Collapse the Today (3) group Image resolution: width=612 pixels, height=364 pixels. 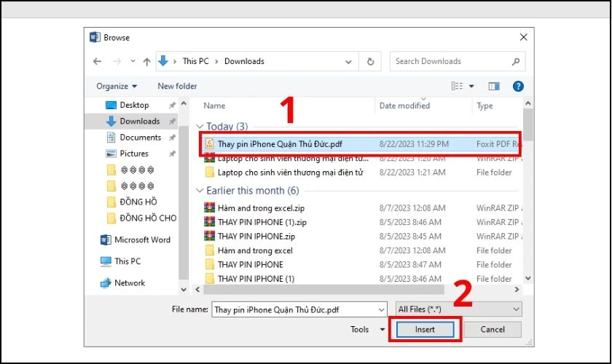click(200, 127)
